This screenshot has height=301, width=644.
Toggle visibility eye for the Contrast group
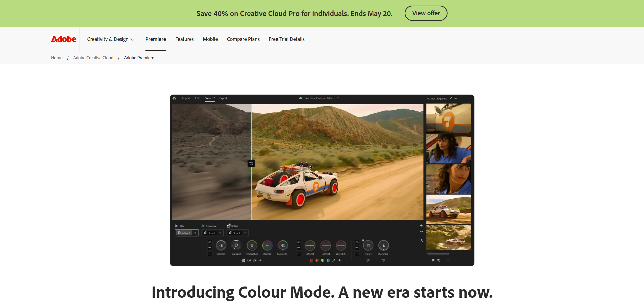click(210, 243)
